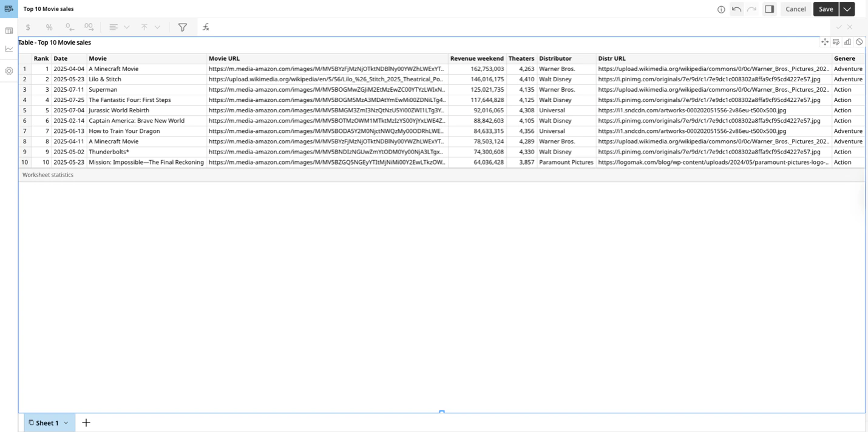868x434 pixels.
Task: Select the Thunderbolts* cell
Action: coord(147,152)
